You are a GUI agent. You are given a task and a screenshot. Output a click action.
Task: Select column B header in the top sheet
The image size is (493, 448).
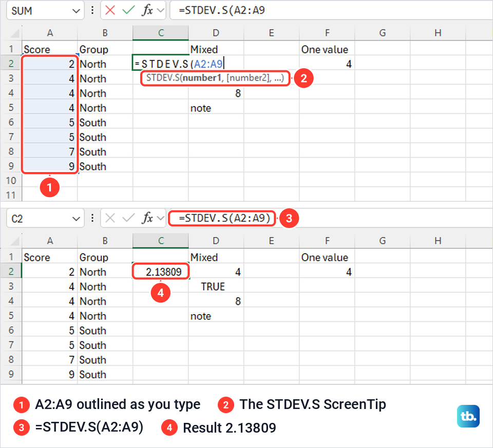(x=105, y=33)
